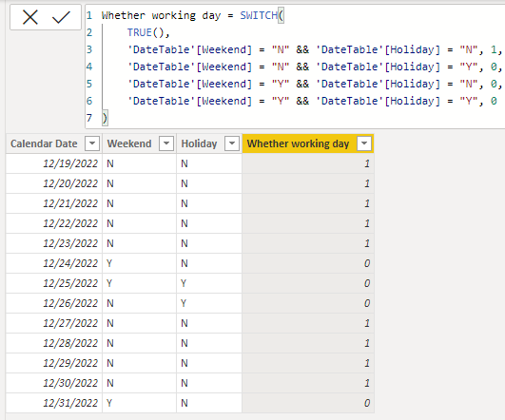505x420 pixels.
Task: Open Weekend column filter dropdown
Action: [x=166, y=143]
